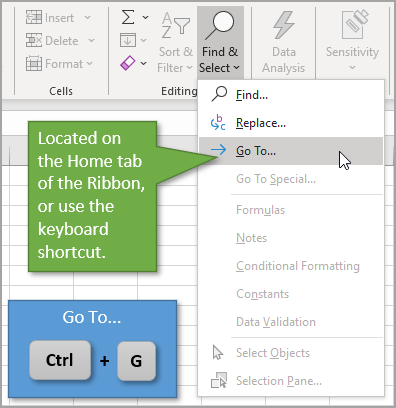Click the Clear eraser icon
396x408 pixels.
tap(128, 63)
